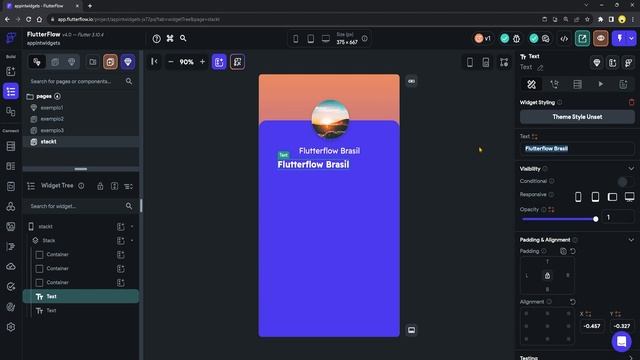The width and height of the screenshot is (640, 360).
Task: Toggle tablet responsive visibility
Action: [596, 197]
